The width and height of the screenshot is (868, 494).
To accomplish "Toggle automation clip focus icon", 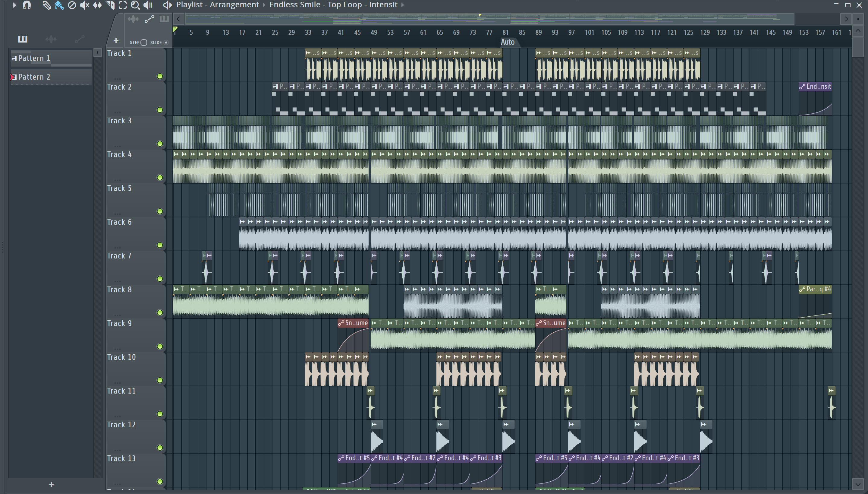I will click(x=149, y=19).
